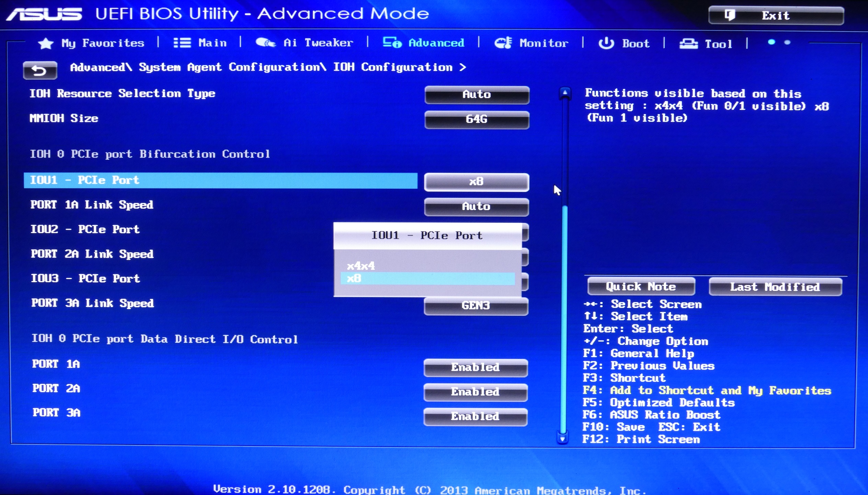Click the Monitor tab's gauge icon

(x=503, y=43)
